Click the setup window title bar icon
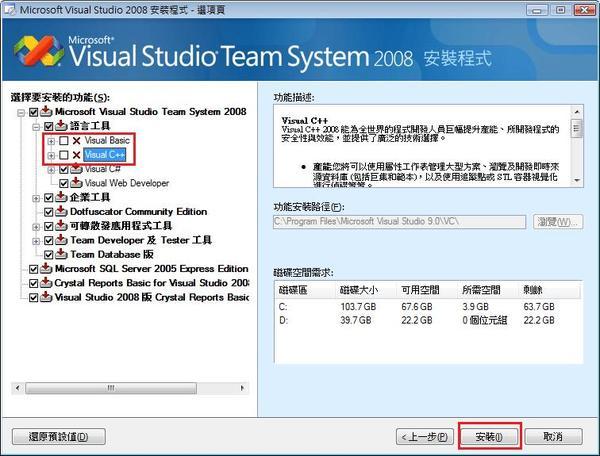This screenshot has height=456, width=600. (x=9, y=9)
